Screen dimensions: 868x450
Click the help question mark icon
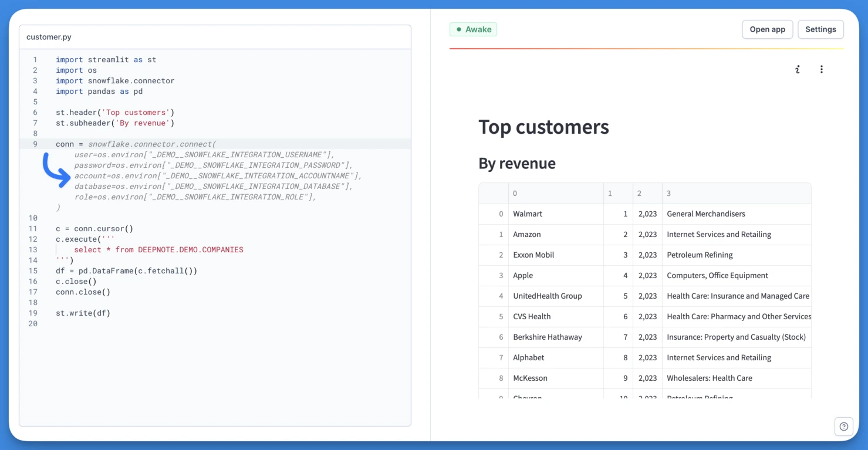(843, 427)
